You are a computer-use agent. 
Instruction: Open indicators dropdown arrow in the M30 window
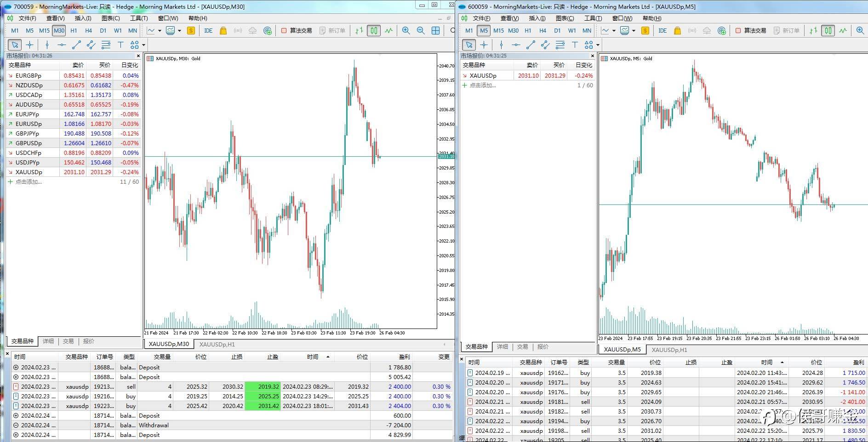[x=160, y=31]
